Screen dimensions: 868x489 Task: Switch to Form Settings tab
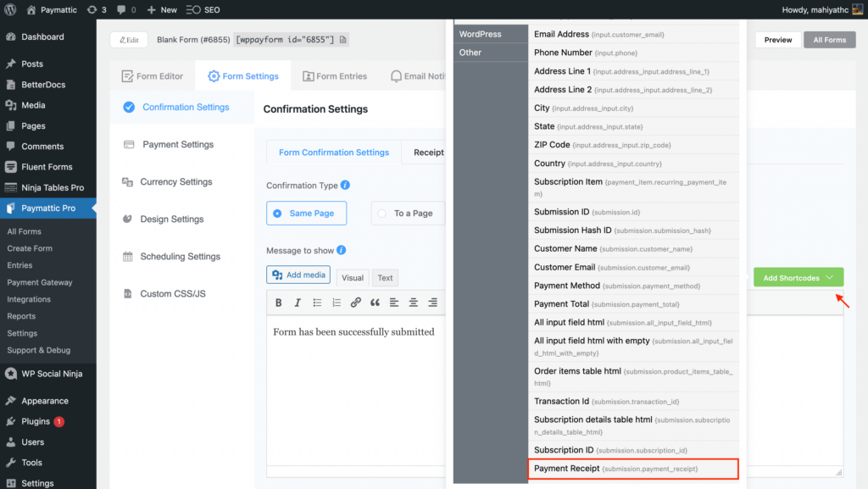[x=243, y=75]
